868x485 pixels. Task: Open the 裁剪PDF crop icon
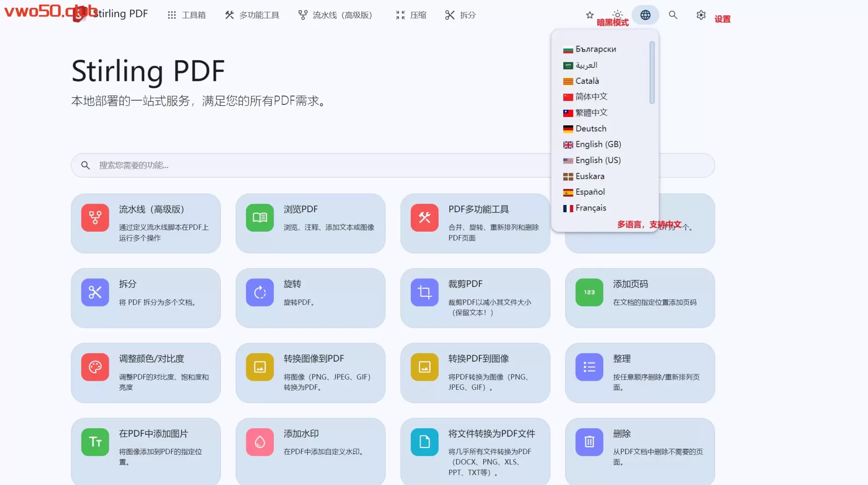[424, 292]
